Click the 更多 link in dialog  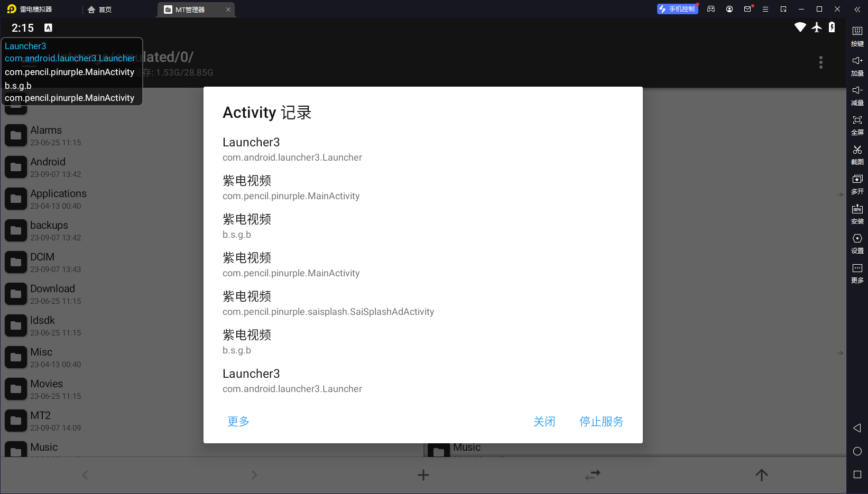click(238, 422)
